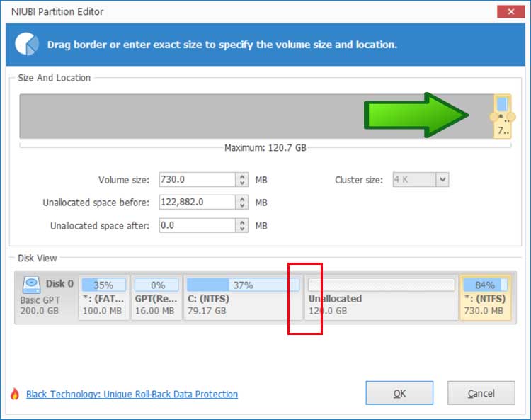Decrease Unallocated space before with down arrow

[243, 206]
